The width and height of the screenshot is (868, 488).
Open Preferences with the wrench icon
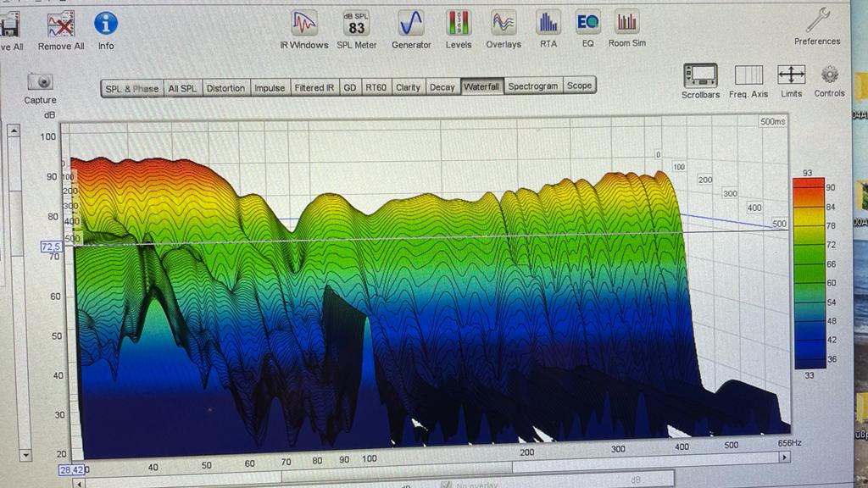(817, 20)
